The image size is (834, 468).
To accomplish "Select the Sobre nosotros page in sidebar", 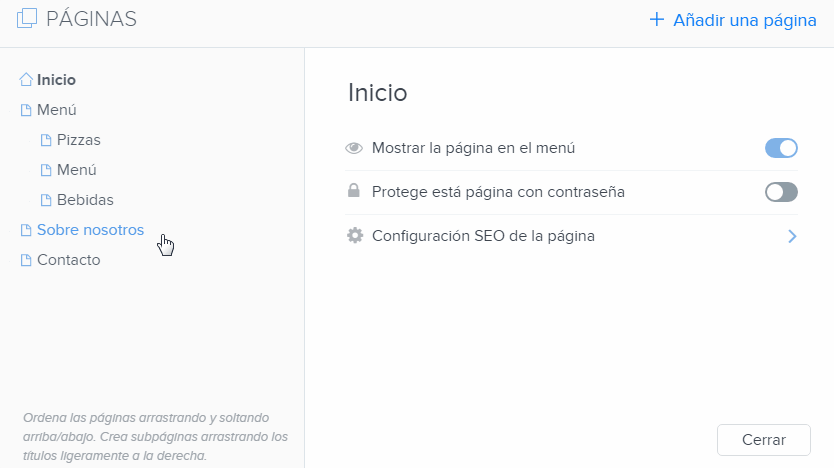I will [x=90, y=230].
